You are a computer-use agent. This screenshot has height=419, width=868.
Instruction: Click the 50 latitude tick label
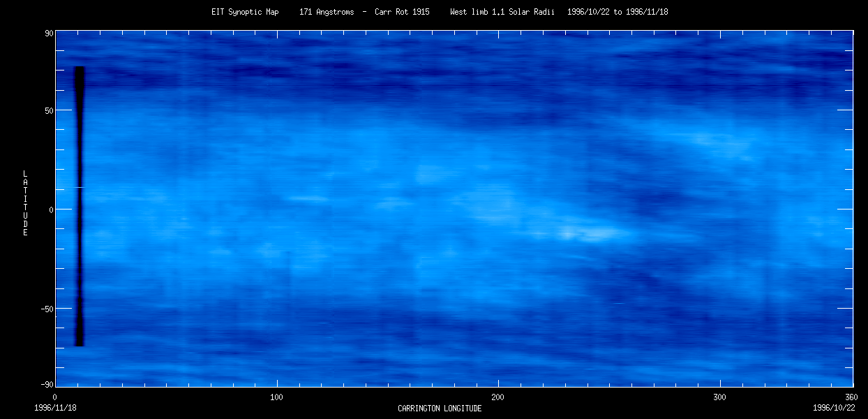click(50, 110)
